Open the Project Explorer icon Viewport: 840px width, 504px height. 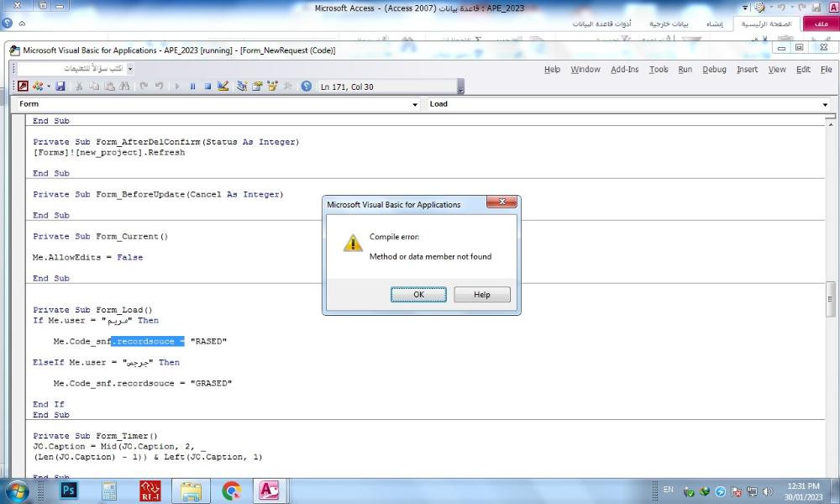click(242, 87)
